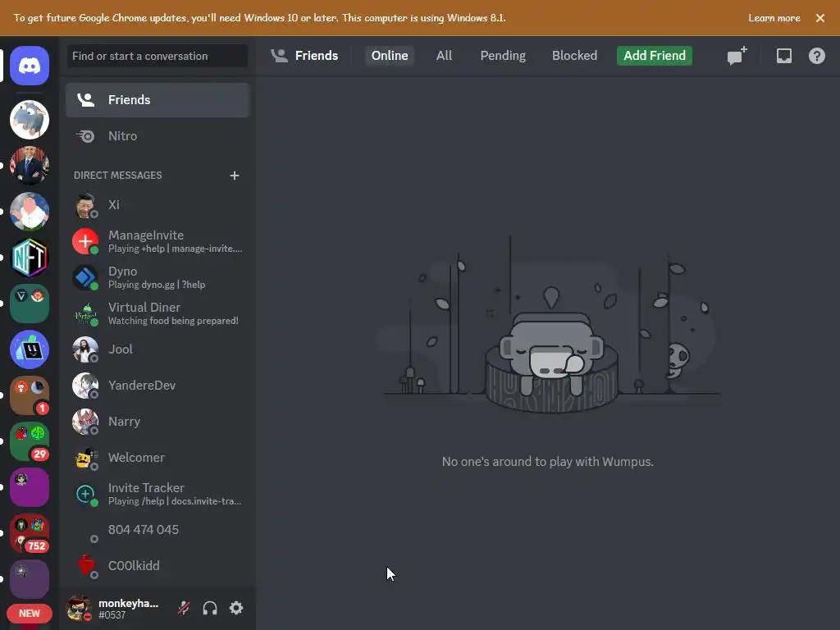840x630 pixels.
Task: Select Friends in the sidebar
Action: pos(157,99)
